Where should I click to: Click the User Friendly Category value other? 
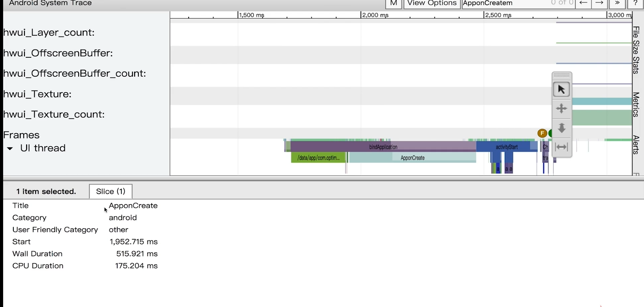119,230
